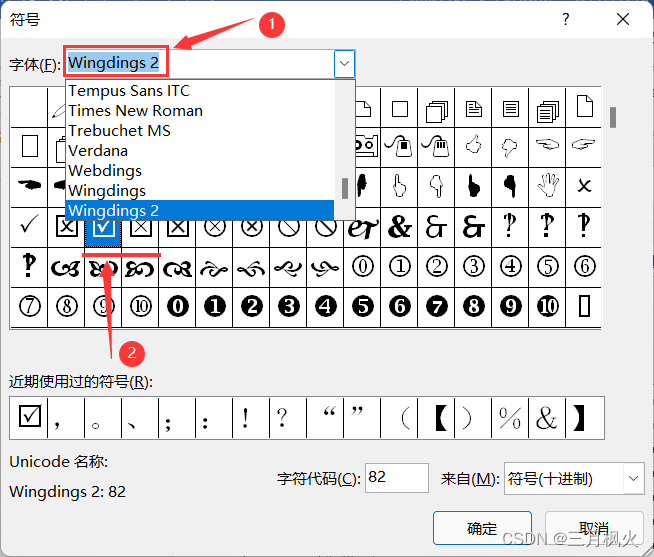Image resolution: width=654 pixels, height=557 pixels.
Task: Select black filled circle 7 symbol
Action: (x=436, y=307)
